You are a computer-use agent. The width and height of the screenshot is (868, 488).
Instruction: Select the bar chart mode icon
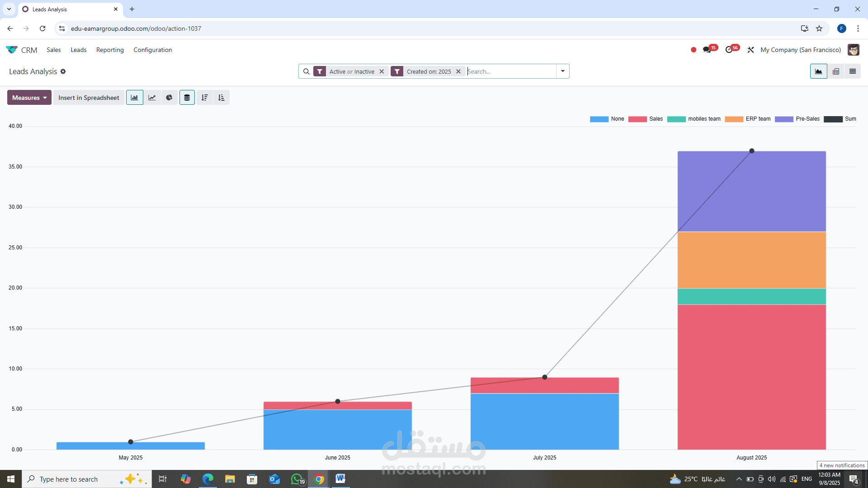click(x=135, y=98)
